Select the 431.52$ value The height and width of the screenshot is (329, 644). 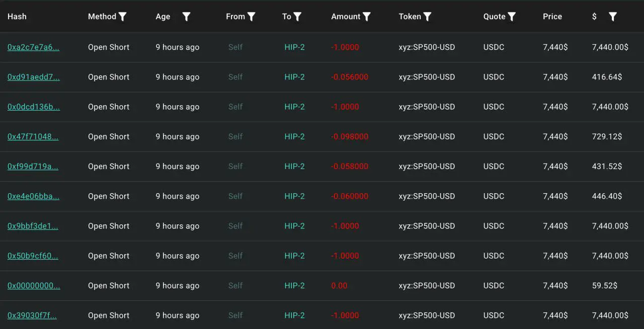click(607, 167)
